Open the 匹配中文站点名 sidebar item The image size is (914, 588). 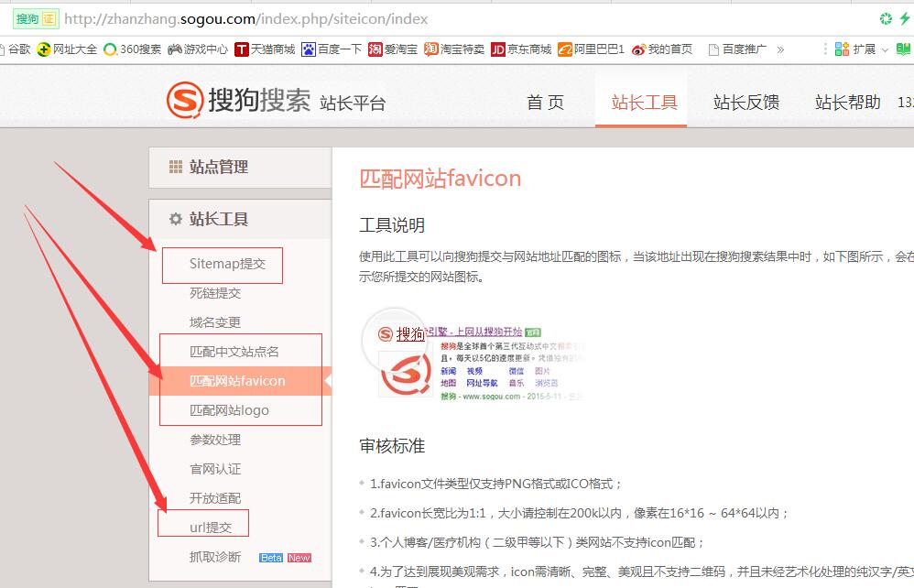234,352
